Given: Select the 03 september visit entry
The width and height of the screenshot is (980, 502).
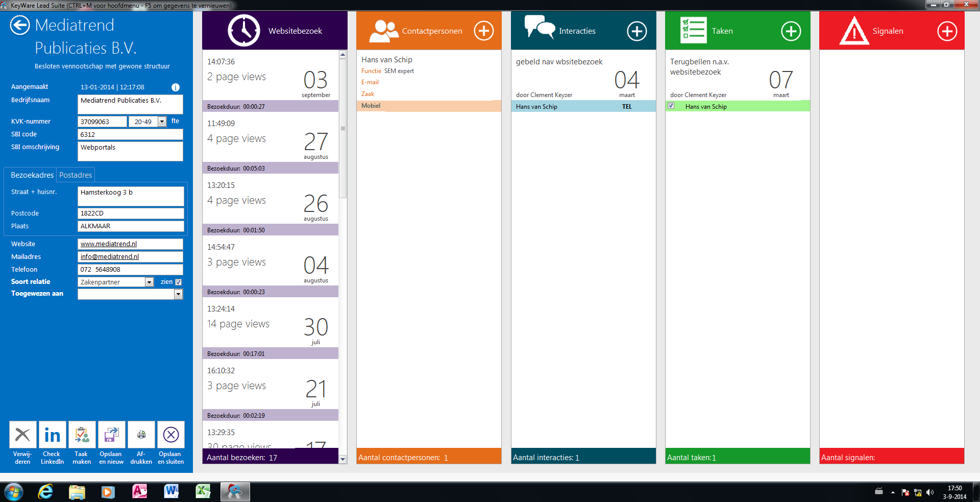Looking at the screenshot, I should point(271,81).
